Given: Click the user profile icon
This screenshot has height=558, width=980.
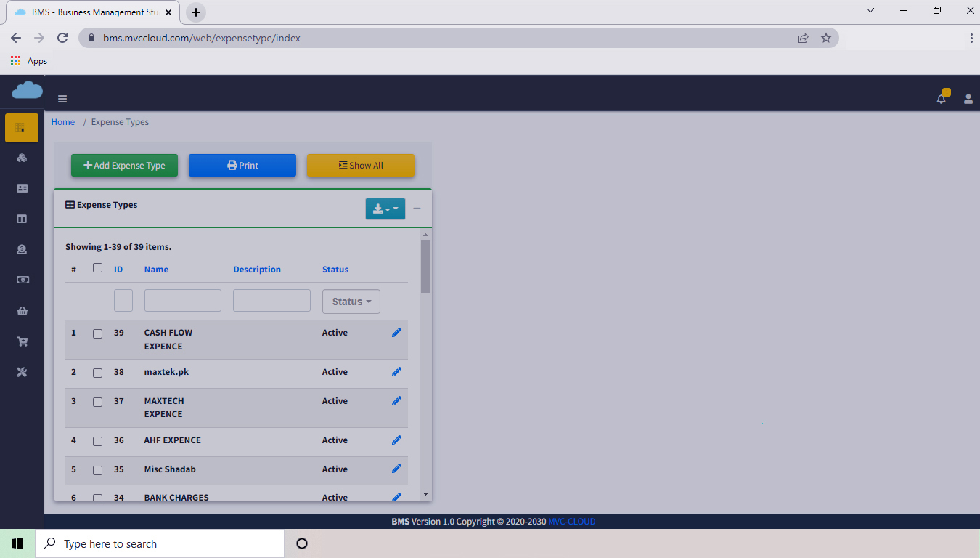Looking at the screenshot, I should pos(968,99).
